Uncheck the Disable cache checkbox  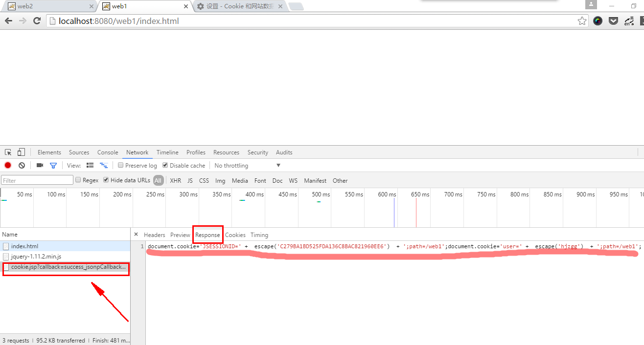pos(165,166)
